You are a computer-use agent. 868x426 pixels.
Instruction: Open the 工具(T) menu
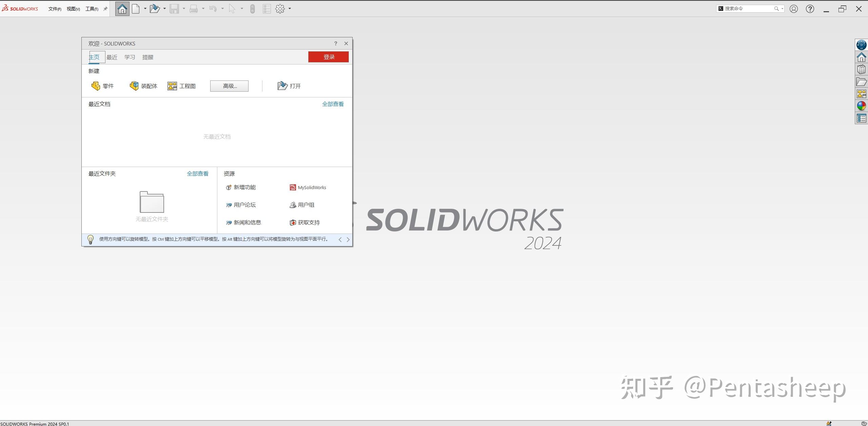pos(92,9)
